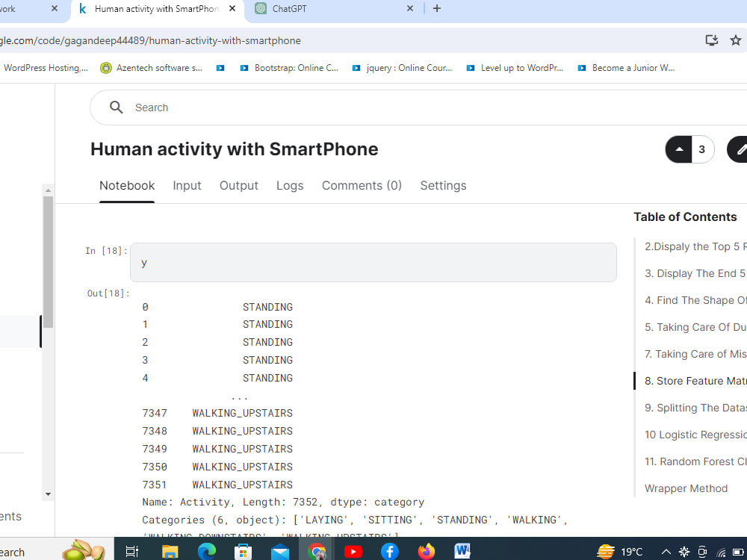Select the Notebook tab
Screen dimensions: 747x560
[x=127, y=186]
